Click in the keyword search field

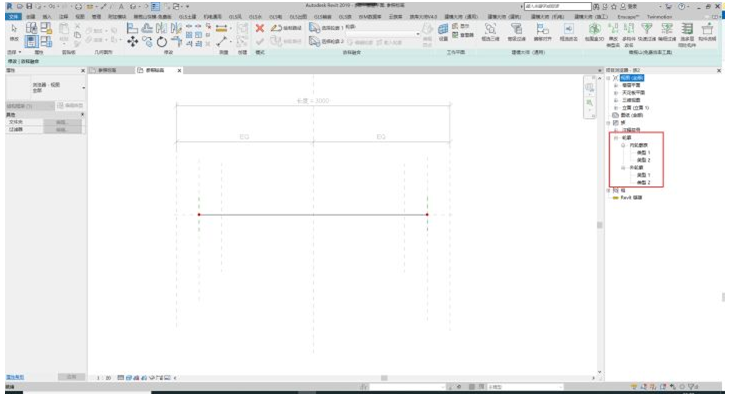[558, 7]
